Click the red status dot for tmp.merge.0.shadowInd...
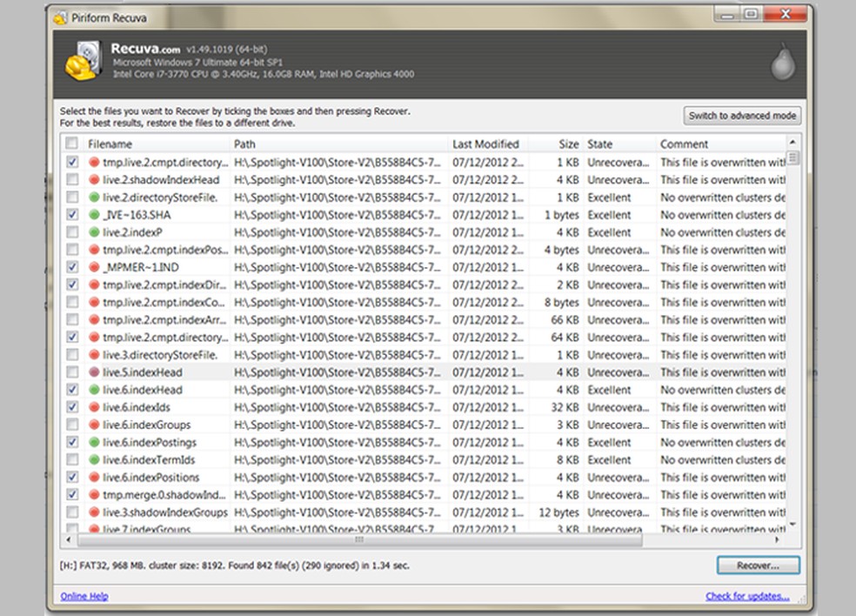Viewport: 856px width, 616px height. [94, 495]
